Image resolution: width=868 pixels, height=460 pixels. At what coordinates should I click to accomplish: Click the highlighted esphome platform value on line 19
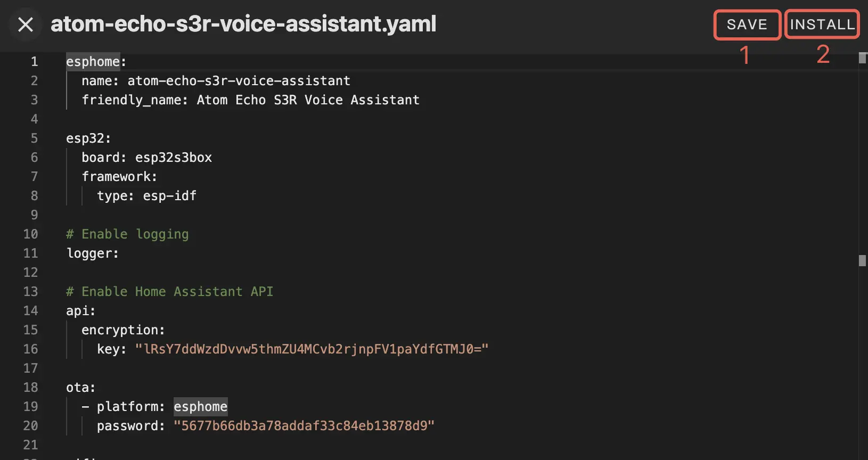[x=200, y=407]
